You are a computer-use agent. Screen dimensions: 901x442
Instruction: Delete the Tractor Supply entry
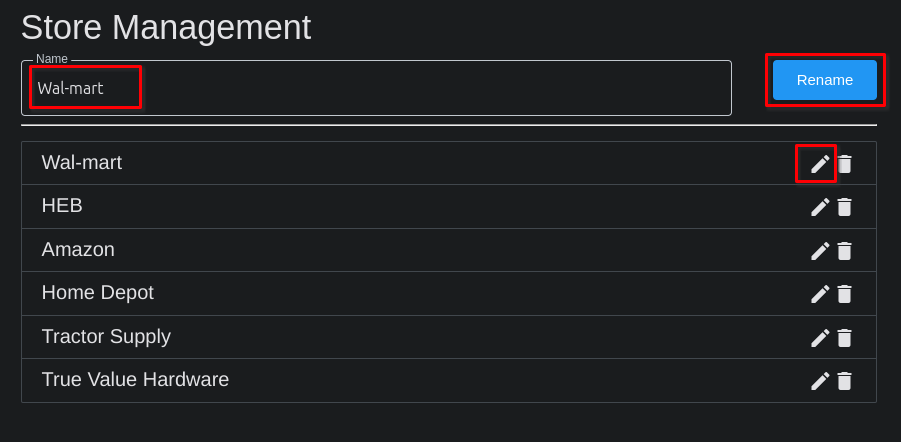pos(845,338)
